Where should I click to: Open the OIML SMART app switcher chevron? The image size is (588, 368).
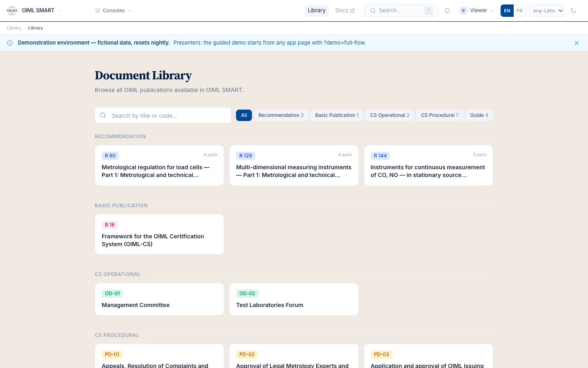click(x=61, y=11)
